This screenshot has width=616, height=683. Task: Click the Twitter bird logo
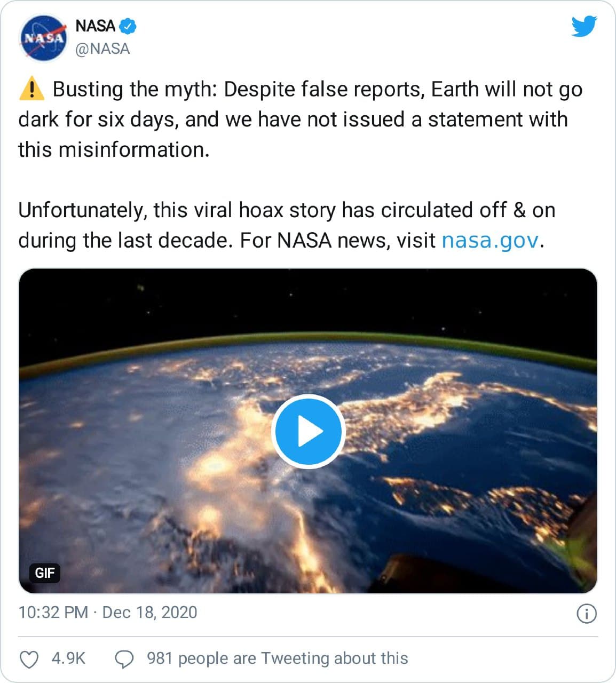point(584,26)
